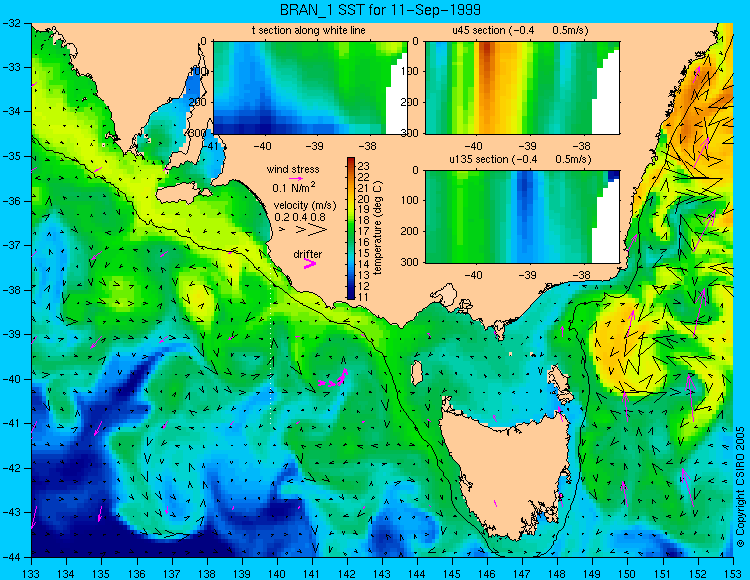Click the 'u135 section (-0.4 0.5m/s)' heading
The width and height of the screenshot is (750, 580).
click(x=520, y=159)
